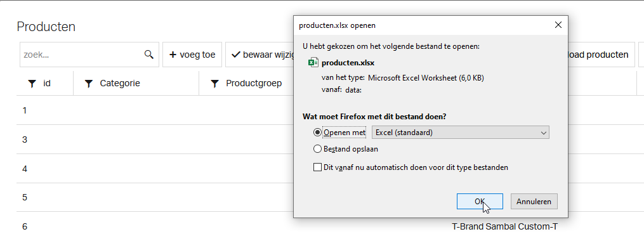Click the filter icon beside id column
Image resolution: width=644 pixels, height=234 pixels.
(x=32, y=84)
